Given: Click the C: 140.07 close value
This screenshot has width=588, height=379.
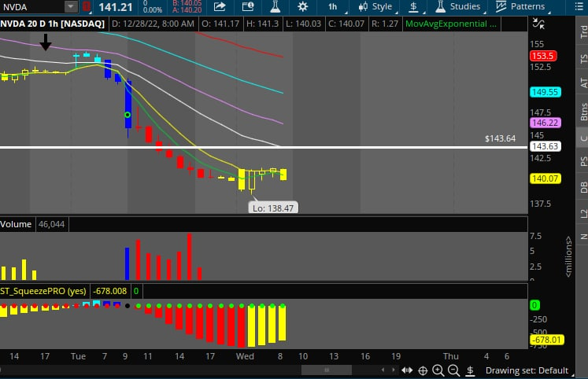Looking at the screenshot, I should point(346,24).
